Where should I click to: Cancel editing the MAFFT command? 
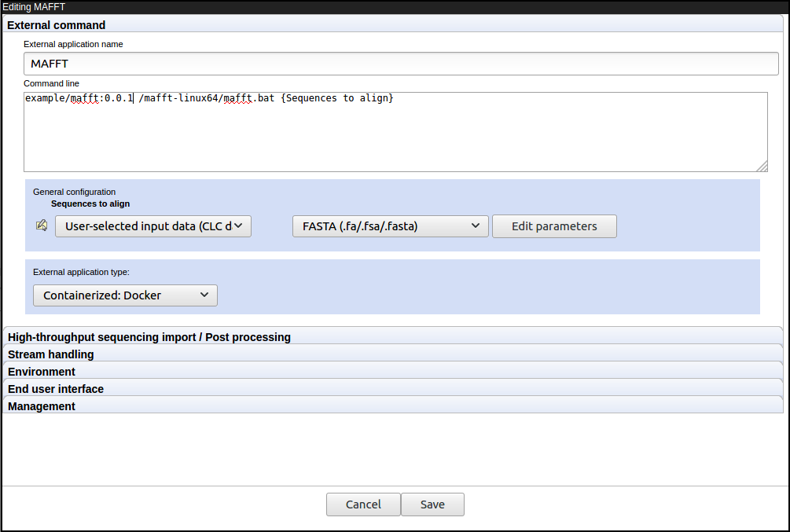click(x=363, y=504)
